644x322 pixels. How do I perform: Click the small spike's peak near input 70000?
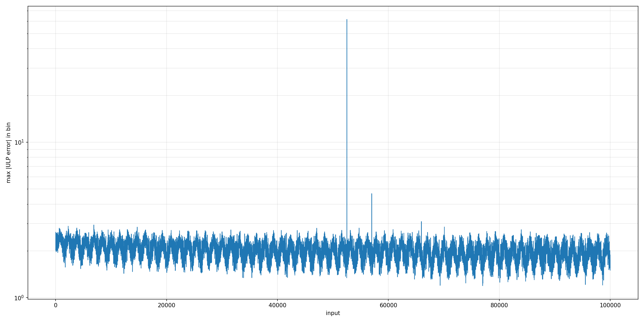[x=444, y=227]
